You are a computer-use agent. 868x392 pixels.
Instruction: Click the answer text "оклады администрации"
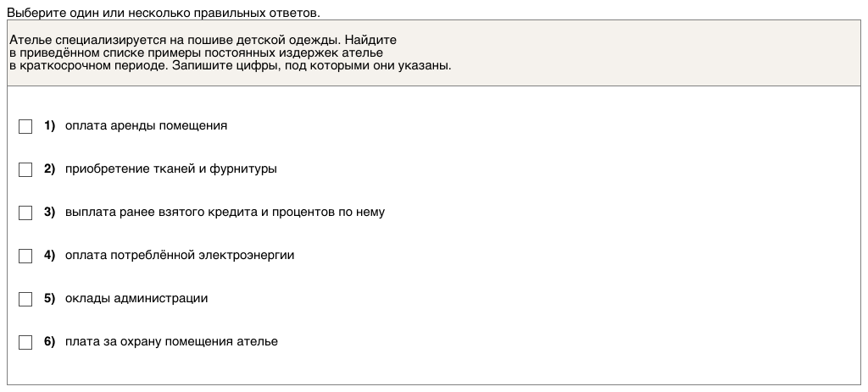pyautogui.click(x=136, y=299)
